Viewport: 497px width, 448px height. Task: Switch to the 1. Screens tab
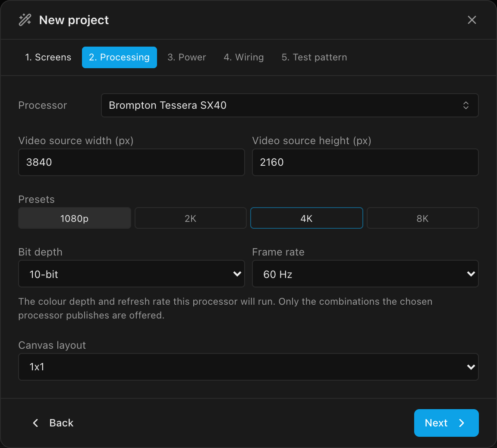tap(48, 57)
